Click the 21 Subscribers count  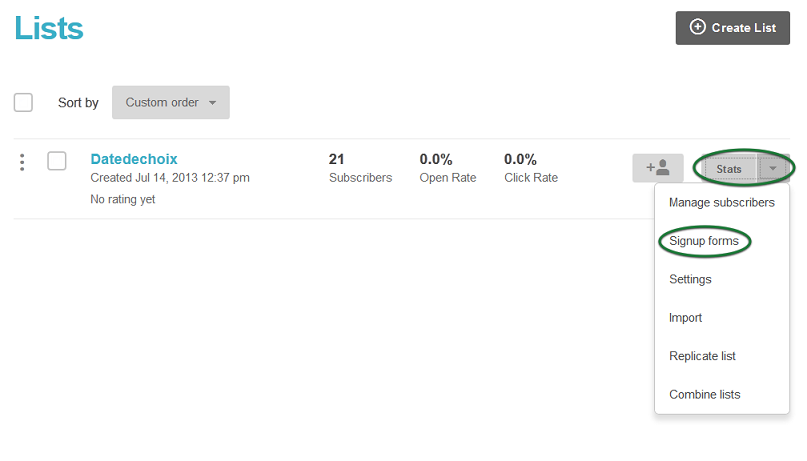[x=360, y=168]
